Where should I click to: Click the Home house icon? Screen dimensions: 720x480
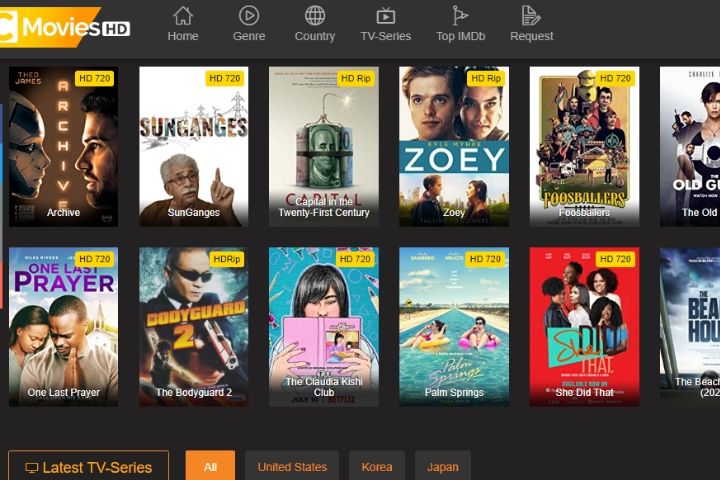(183, 16)
